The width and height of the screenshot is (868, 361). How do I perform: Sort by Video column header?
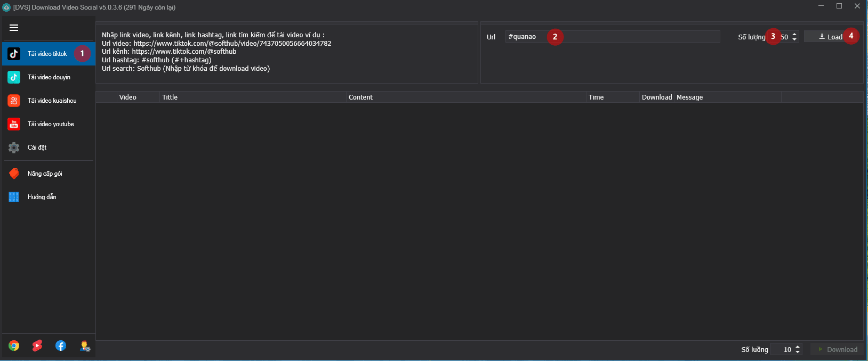[139, 97]
